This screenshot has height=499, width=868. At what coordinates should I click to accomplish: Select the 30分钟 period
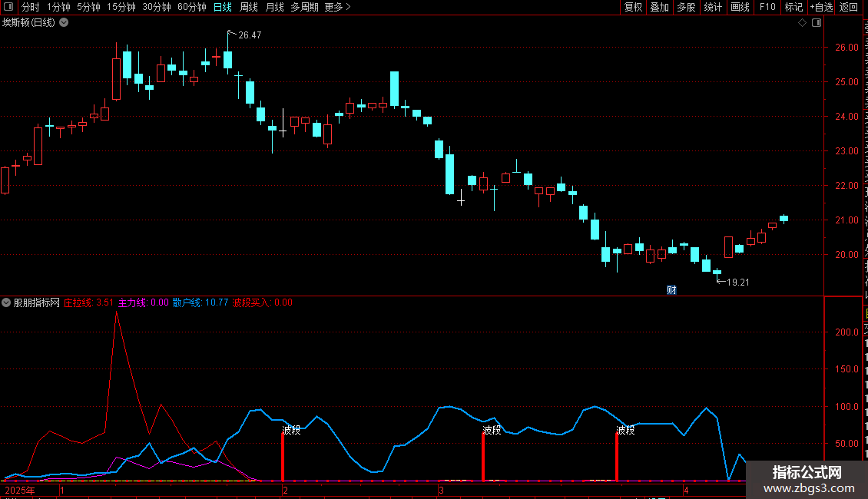coord(157,7)
